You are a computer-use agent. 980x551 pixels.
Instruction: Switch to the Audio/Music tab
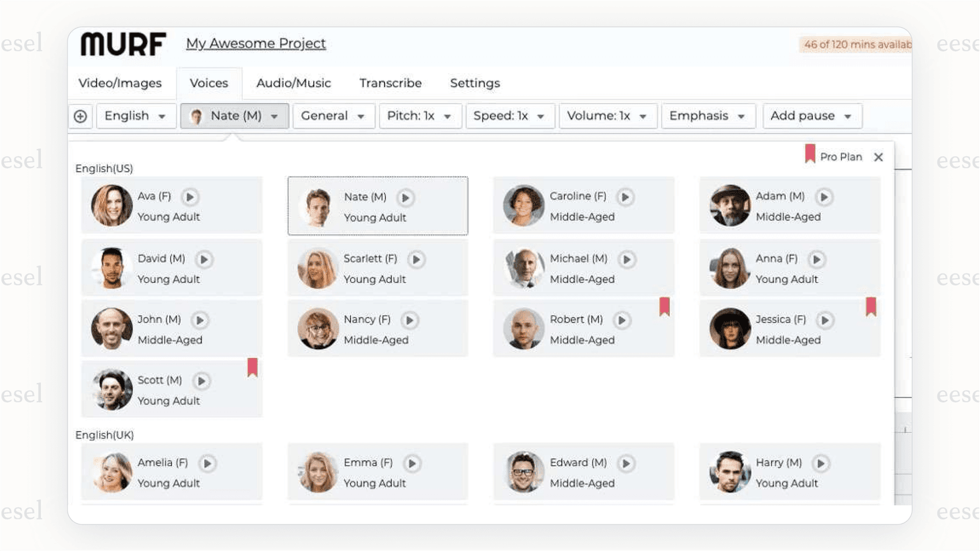[293, 83]
